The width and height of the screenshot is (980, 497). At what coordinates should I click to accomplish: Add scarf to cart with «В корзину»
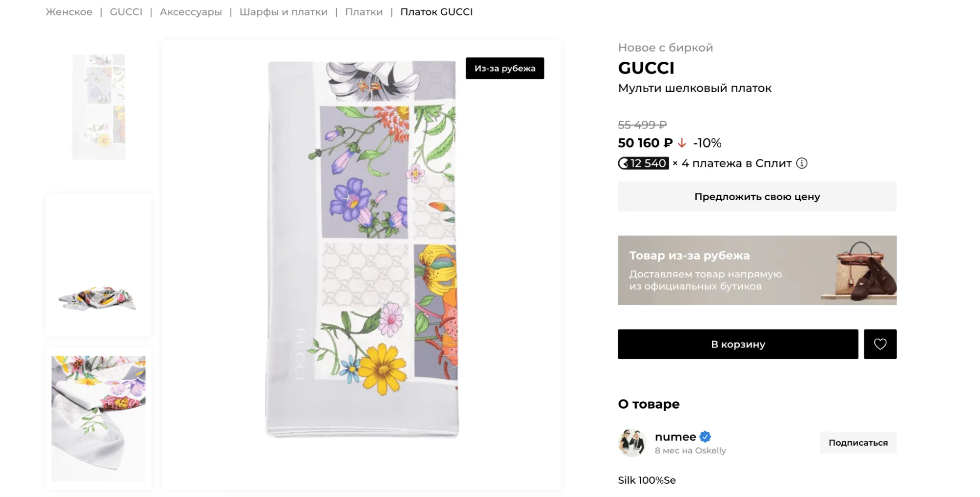tap(737, 344)
